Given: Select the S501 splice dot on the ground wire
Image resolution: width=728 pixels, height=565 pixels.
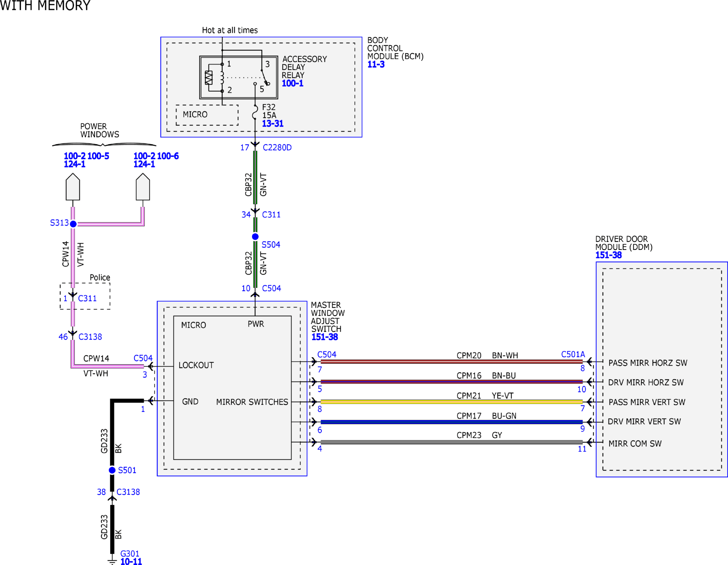Looking at the screenshot, I should [x=112, y=470].
